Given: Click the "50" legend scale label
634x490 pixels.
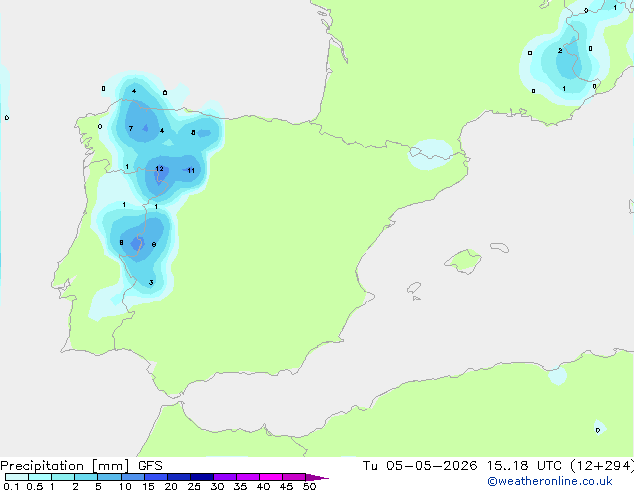Looking at the screenshot, I should click(x=309, y=486).
